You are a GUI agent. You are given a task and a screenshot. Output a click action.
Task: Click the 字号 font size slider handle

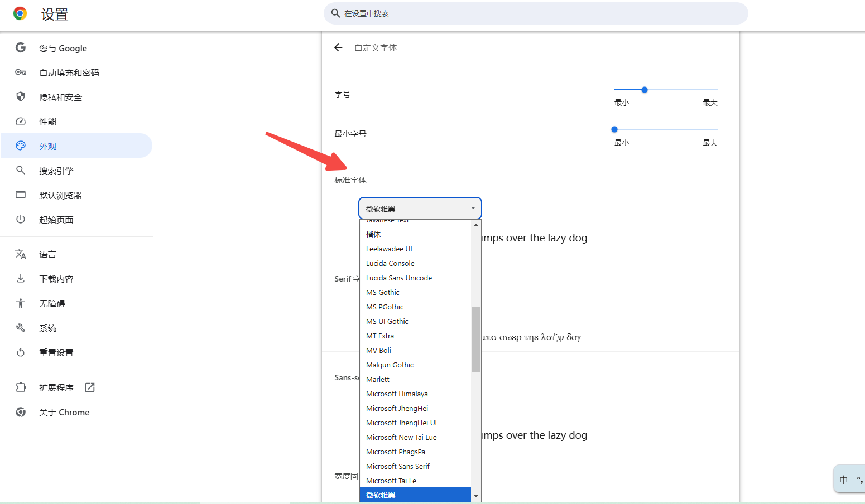tap(645, 90)
